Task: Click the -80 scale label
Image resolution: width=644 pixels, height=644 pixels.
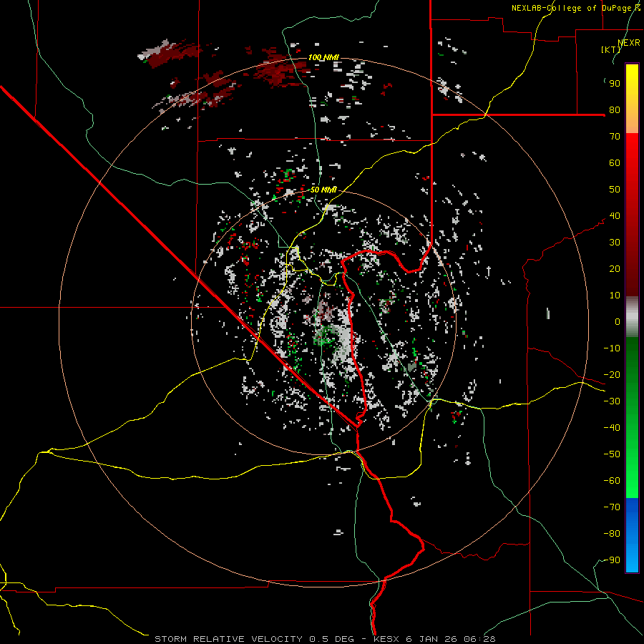Action: point(612,534)
